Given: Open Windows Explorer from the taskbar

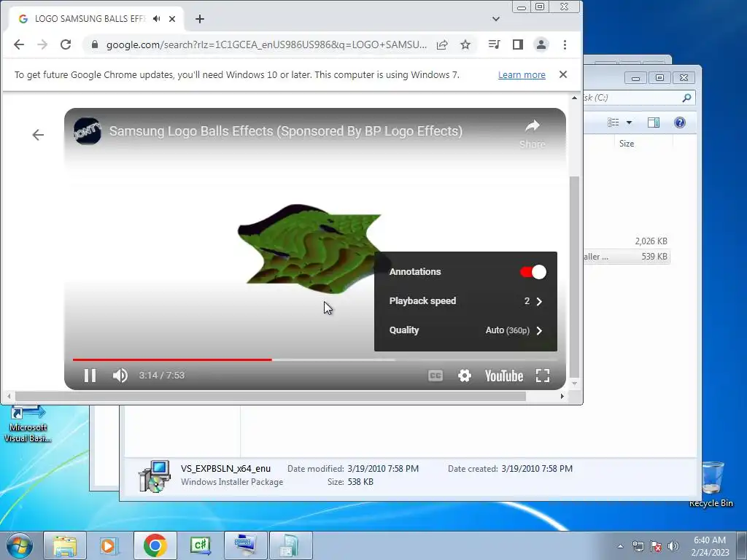Looking at the screenshot, I should [65, 545].
